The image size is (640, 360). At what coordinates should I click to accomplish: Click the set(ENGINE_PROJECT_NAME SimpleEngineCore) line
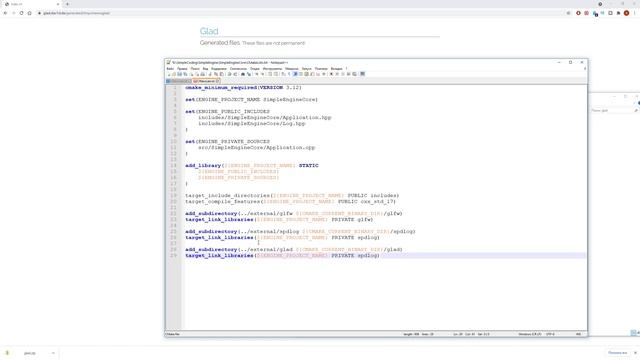click(251, 100)
